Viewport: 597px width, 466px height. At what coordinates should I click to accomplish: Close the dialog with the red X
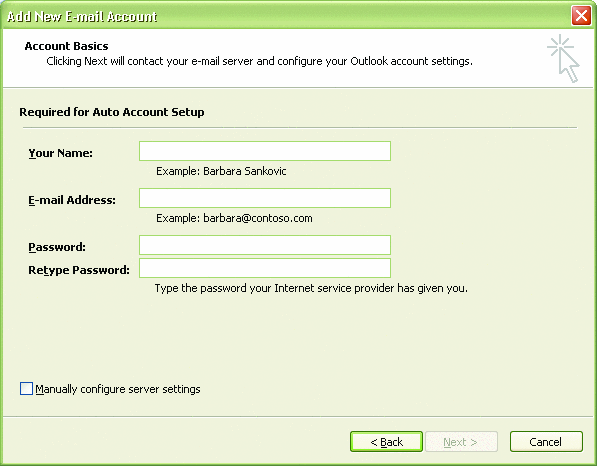click(x=581, y=16)
